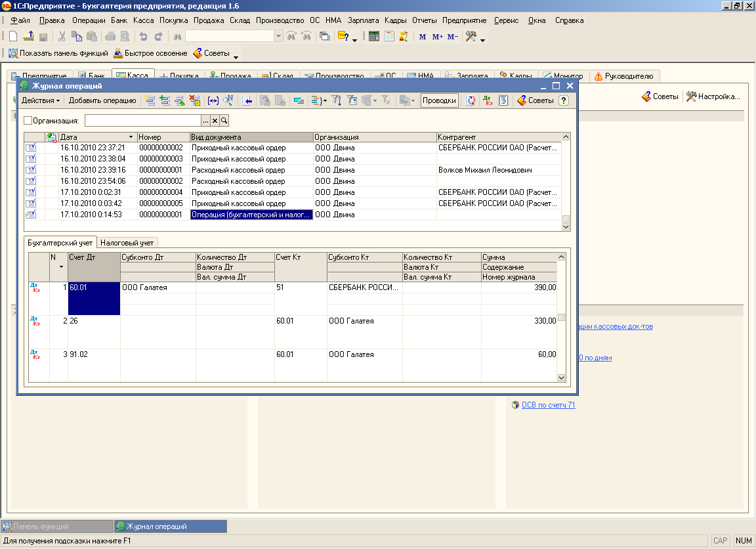Toggle the Организация checkbox
The height and width of the screenshot is (550, 756).
(28, 121)
